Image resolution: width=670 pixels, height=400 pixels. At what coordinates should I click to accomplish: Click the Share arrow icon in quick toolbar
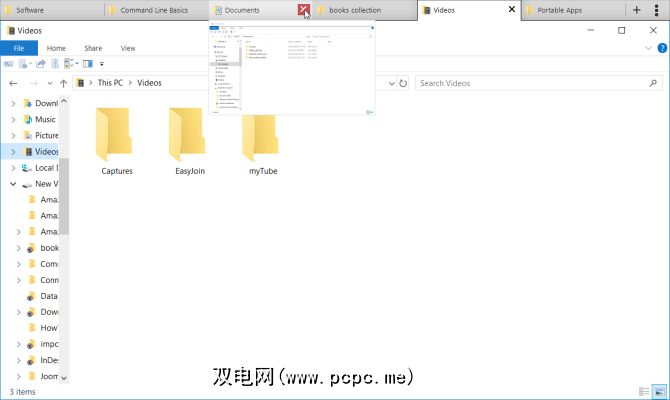pos(41,64)
